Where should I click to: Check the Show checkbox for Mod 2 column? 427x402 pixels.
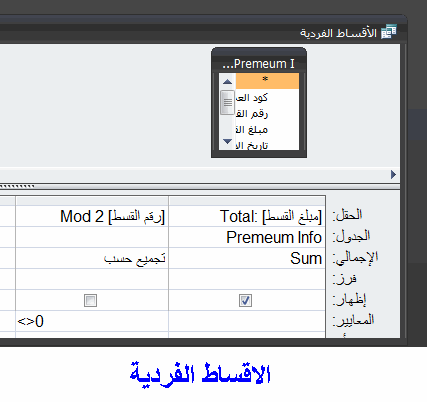tap(90, 300)
